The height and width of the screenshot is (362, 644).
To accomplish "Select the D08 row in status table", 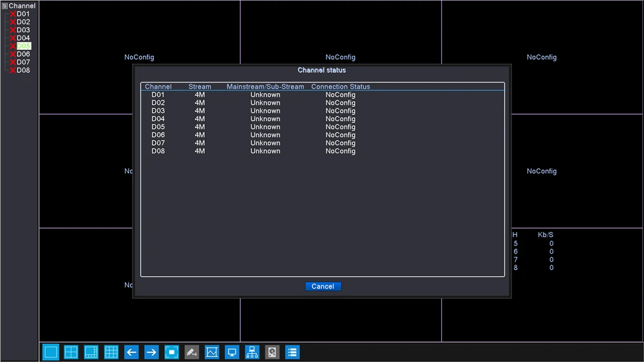I will point(323,151).
